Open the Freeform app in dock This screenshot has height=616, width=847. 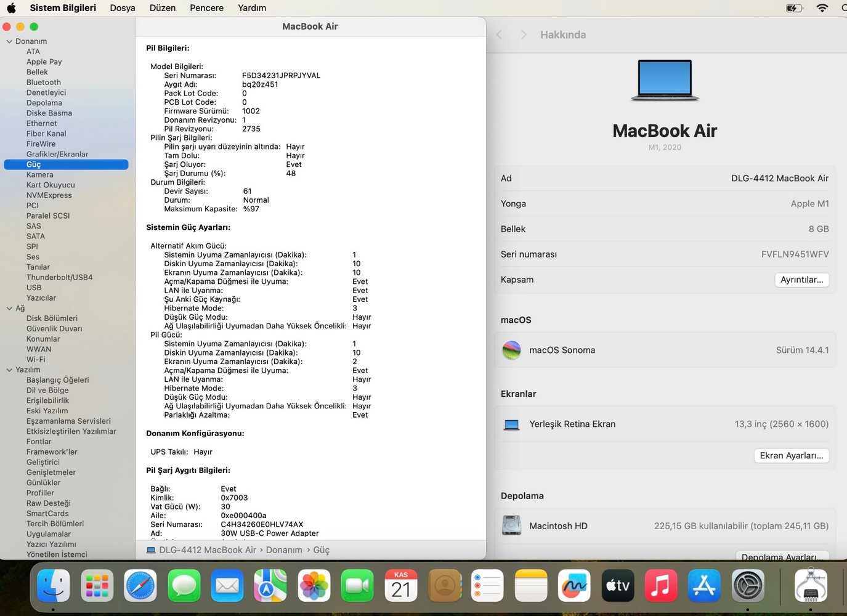(574, 585)
